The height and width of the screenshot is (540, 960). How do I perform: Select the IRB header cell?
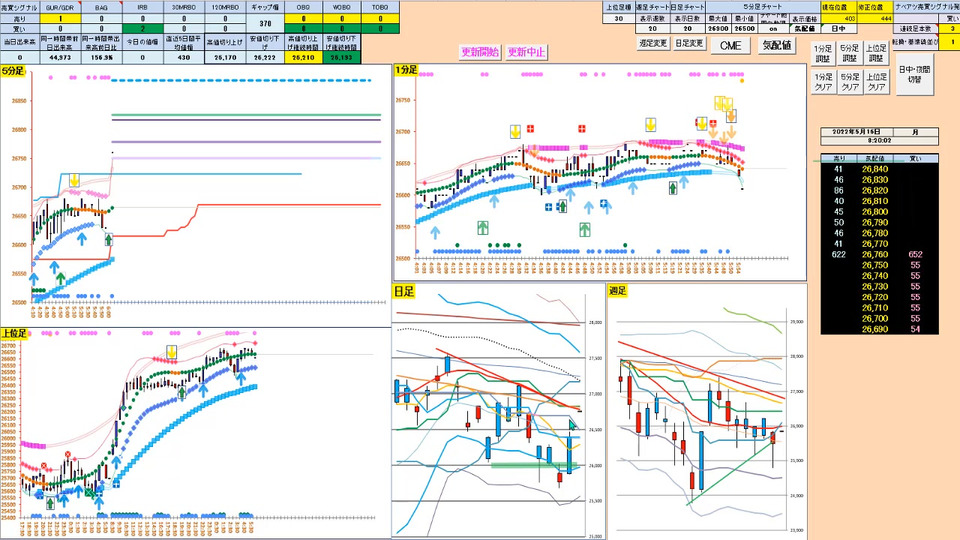pos(143,7)
